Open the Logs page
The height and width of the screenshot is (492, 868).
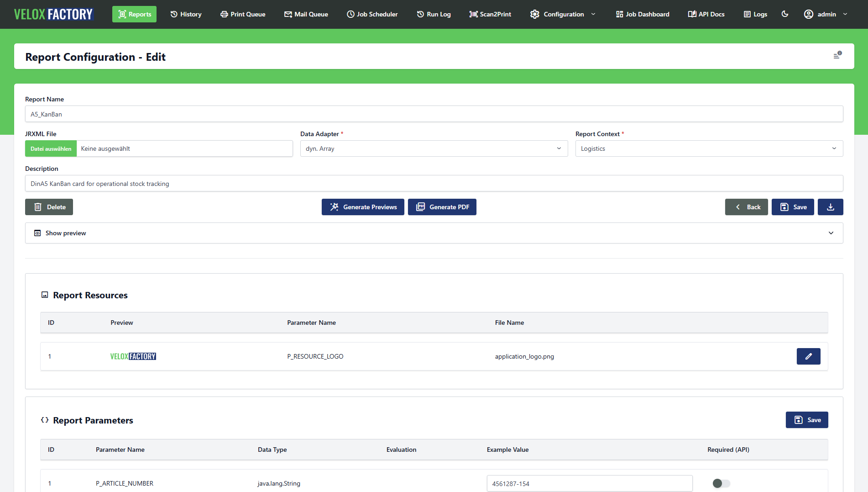pos(755,14)
